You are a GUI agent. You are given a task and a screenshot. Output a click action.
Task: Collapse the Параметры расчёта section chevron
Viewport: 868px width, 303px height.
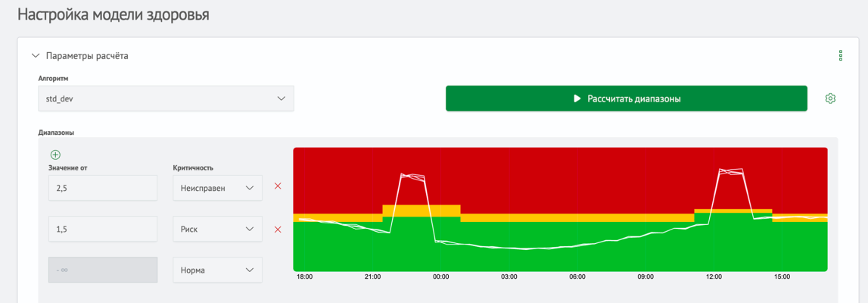point(36,56)
